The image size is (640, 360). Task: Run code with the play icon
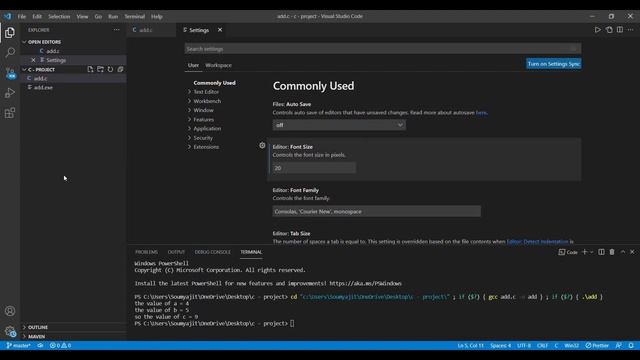[x=598, y=30]
